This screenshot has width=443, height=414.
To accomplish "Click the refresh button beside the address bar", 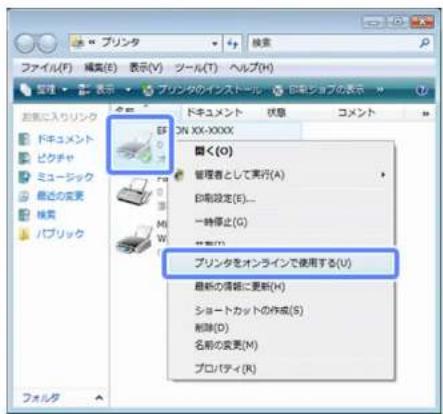I will [233, 43].
